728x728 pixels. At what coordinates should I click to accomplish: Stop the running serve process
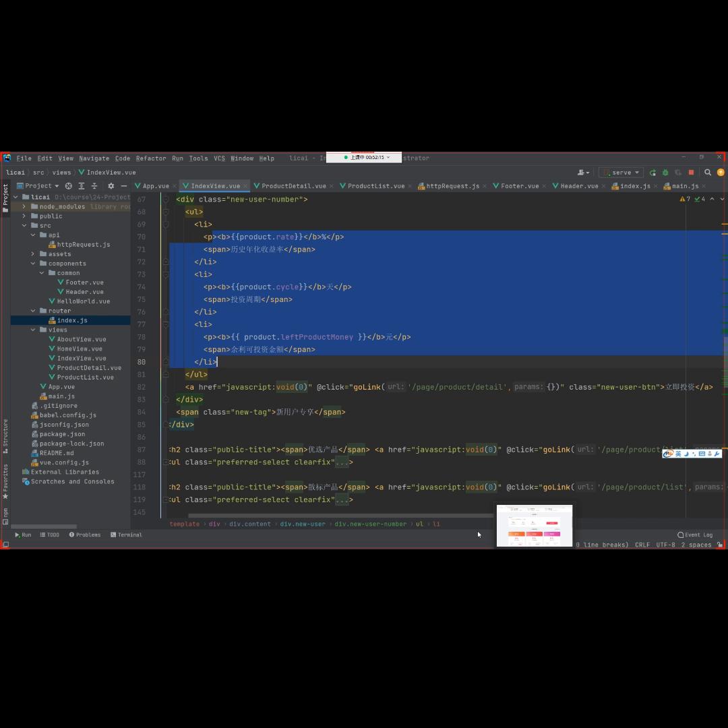pyautogui.click(x=691, y=173)
